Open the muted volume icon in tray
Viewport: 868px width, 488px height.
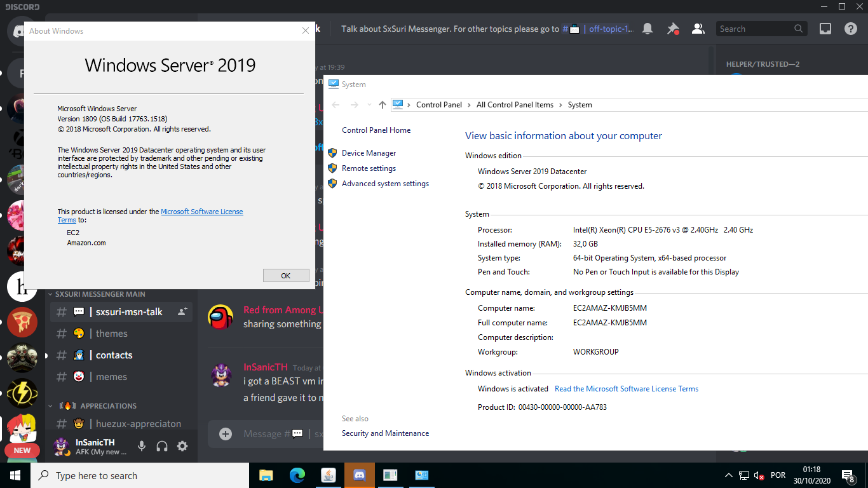759,475
